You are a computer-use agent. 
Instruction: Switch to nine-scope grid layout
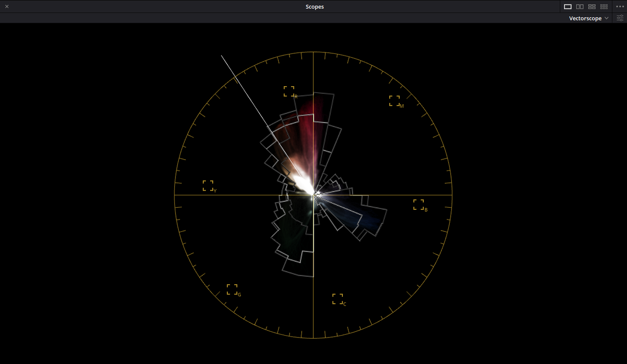pyautogui.click(x=604, y=7)
